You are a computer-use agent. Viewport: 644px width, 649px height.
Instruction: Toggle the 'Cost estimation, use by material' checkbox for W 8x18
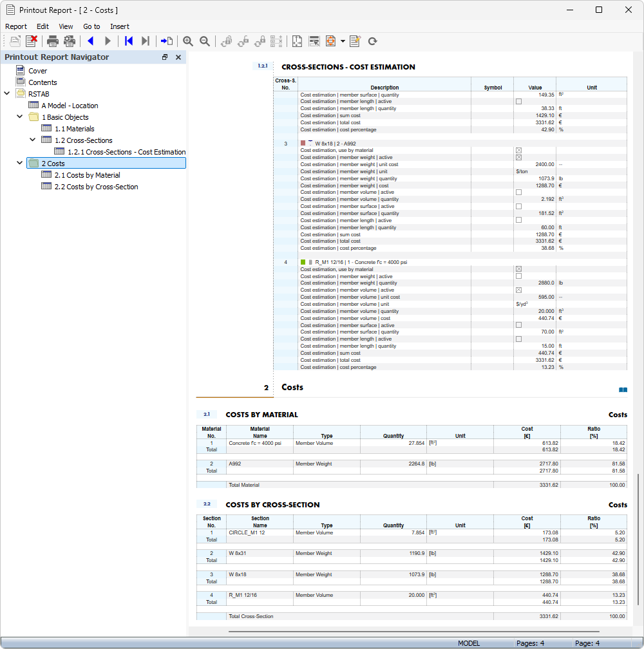(x=518, y=150)
